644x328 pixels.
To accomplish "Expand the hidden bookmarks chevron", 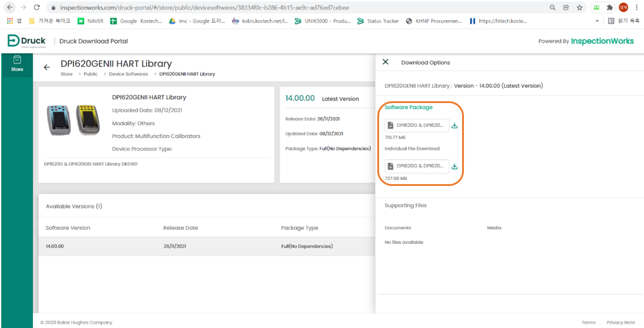I will point(597,21).
